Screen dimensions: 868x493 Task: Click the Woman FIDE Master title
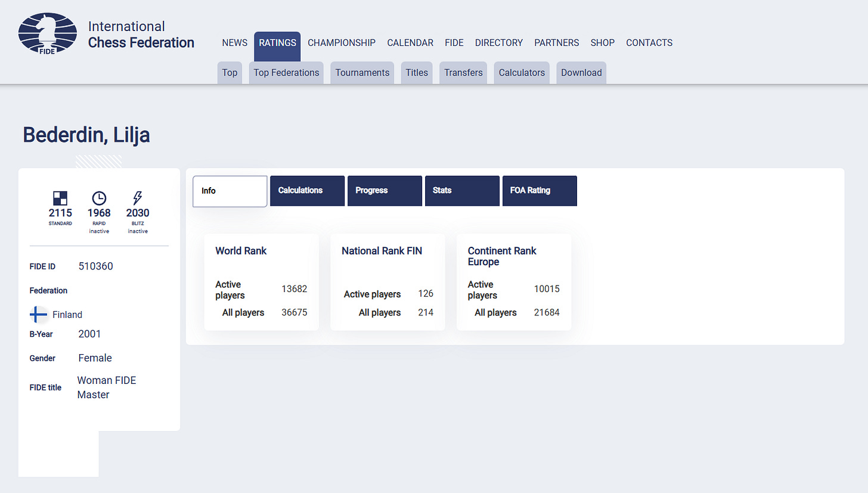pyautogui.click(x=107, y=387)
